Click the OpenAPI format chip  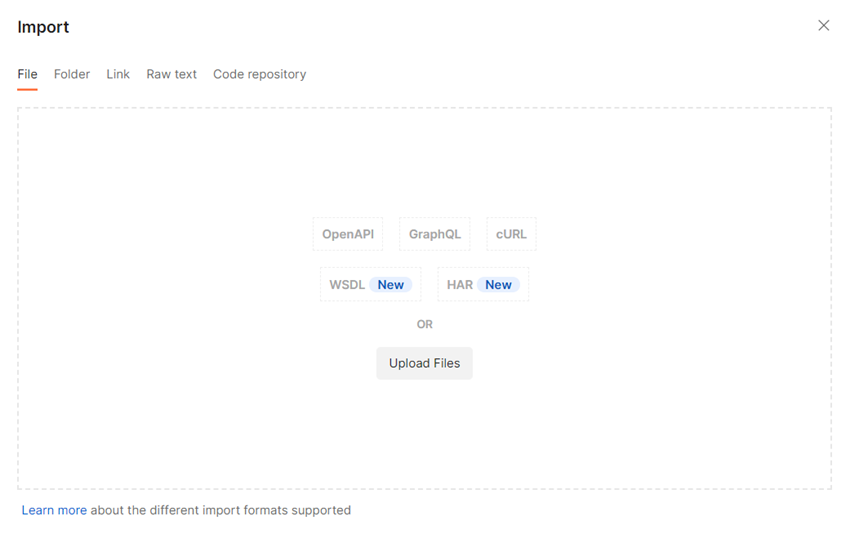348,234
